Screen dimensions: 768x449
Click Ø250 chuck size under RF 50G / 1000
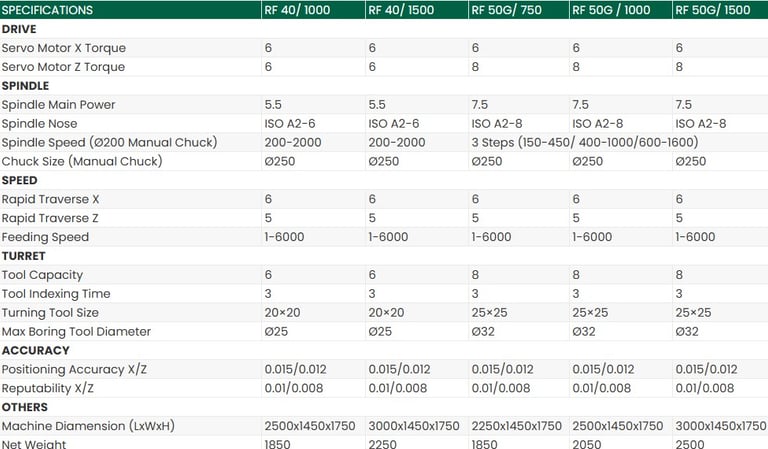(x=587, y=161)
